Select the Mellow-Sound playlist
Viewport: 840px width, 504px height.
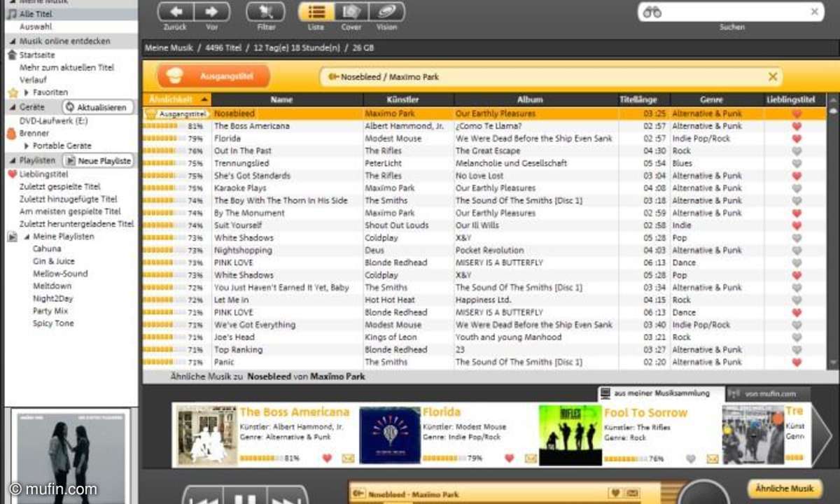click(x=60, y=274)
